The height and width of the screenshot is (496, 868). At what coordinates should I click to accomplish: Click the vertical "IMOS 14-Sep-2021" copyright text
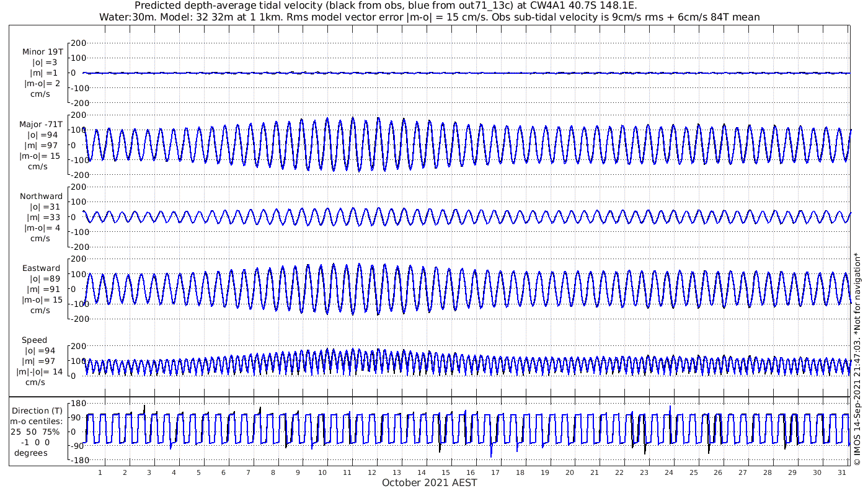(x=857, y=359)
